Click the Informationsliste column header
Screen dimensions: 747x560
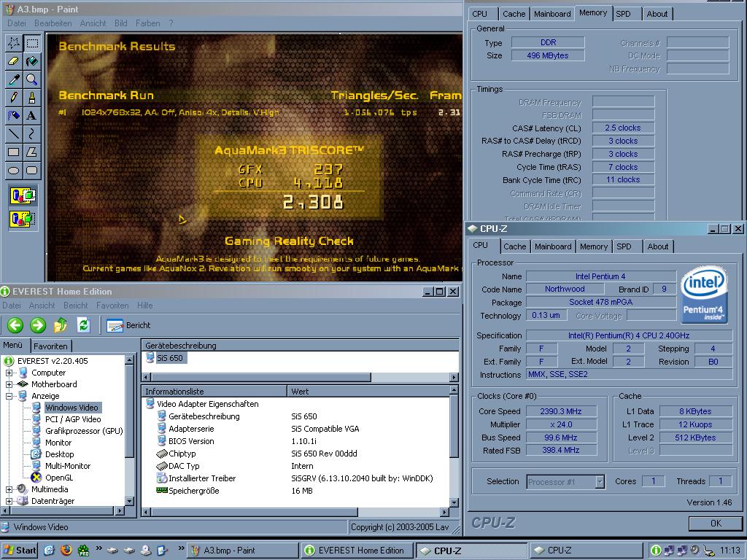(214, 392)
